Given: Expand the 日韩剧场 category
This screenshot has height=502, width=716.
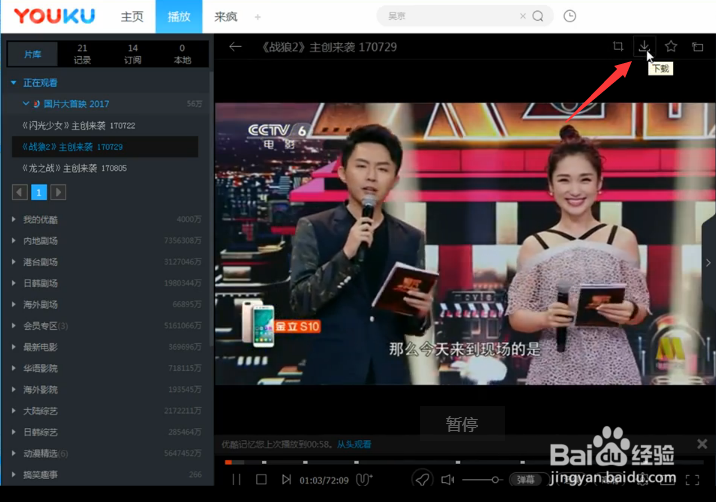Looking at the screenshot, I should (x=14, y=283).
